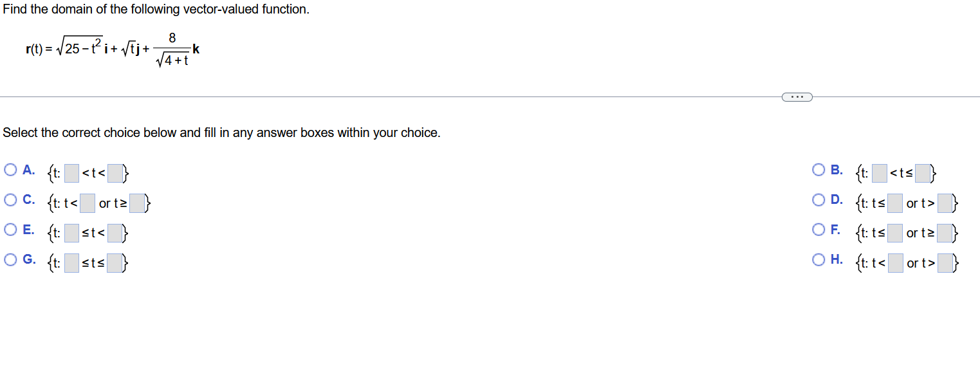Expand the ellipsis divider button
The image size is (980, 375).
797,97
